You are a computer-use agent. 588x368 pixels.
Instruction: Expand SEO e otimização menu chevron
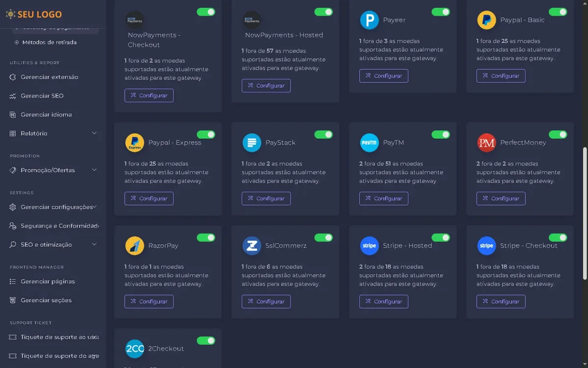(x=94, y=244)
